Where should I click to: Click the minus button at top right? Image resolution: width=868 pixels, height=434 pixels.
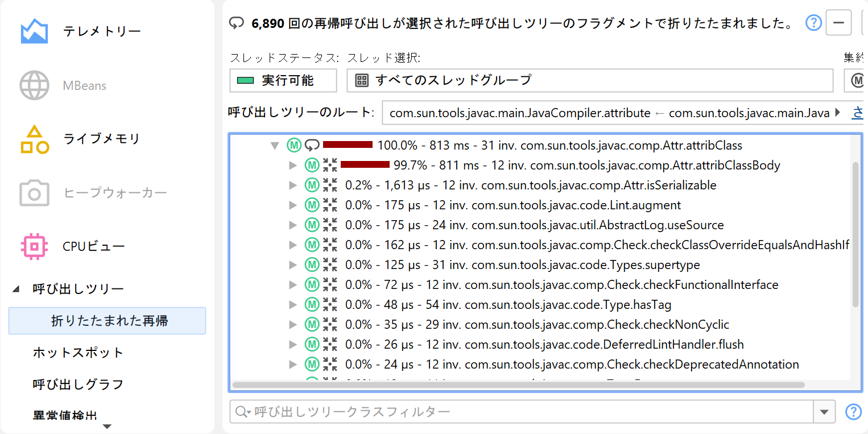pyautogui.click(x=838, y=23)
